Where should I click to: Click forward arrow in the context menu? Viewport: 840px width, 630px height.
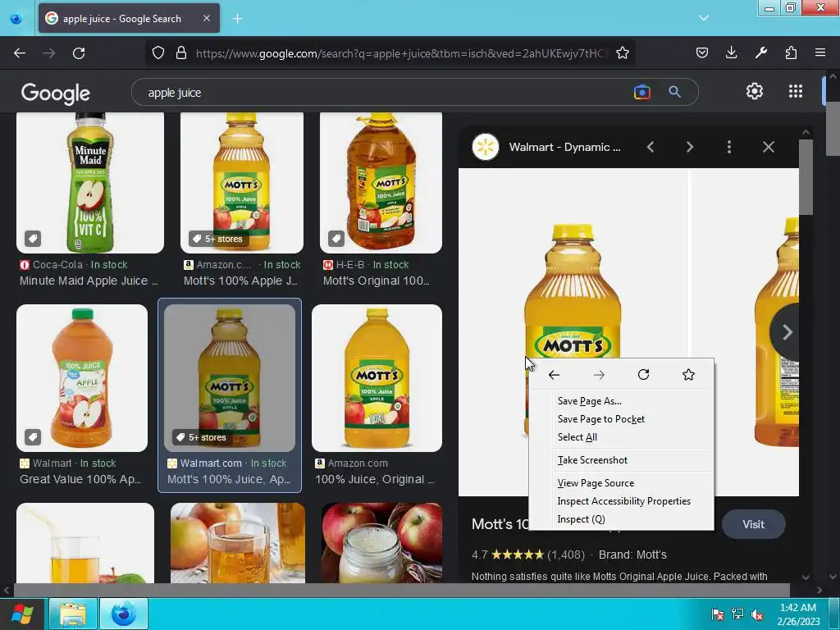click(x=599, y=375)
